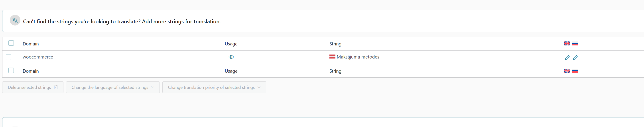
Task: Click the Russian flag in table header
Action: pyautogui.click(x=575, y=43)
